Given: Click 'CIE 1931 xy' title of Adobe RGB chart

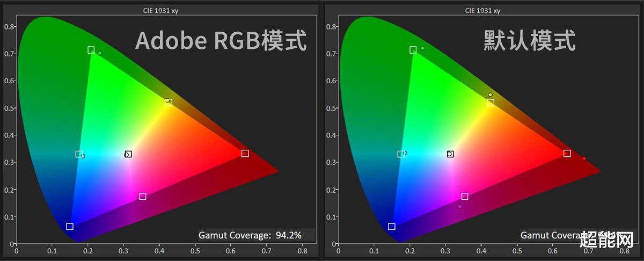Looking at the screenshot, I should pyautogui.click(x=160, y=10).
